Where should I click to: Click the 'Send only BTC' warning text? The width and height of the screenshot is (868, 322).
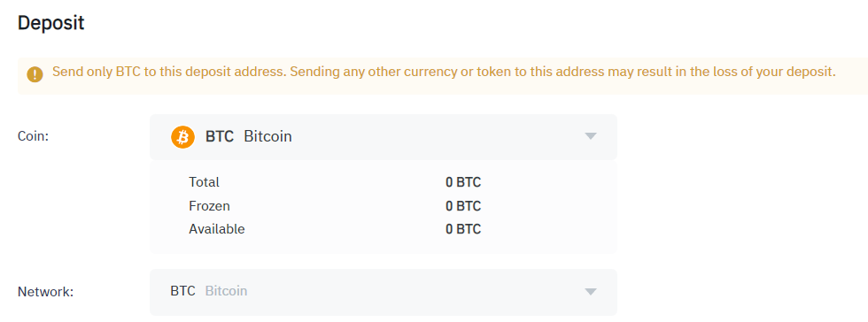[x=444, y=72]
